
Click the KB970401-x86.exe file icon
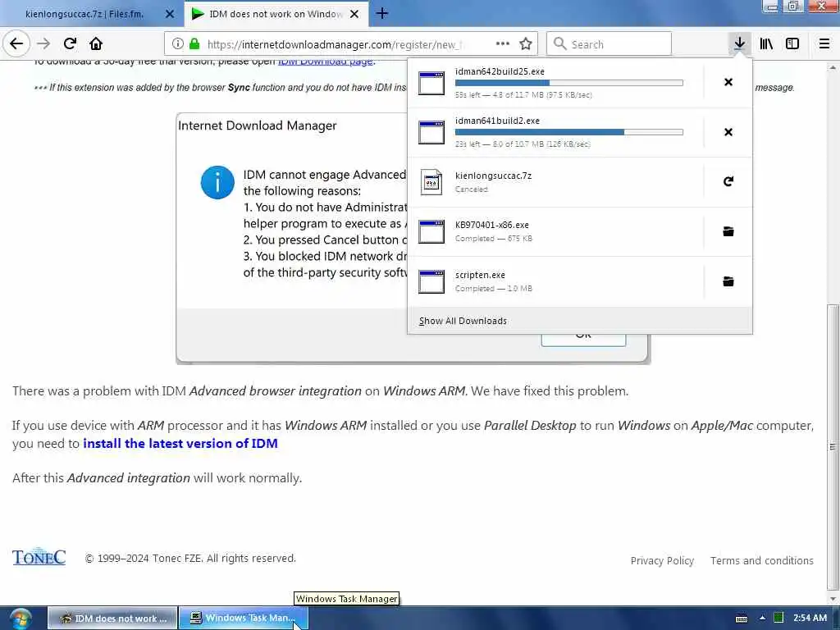point(431,231)
